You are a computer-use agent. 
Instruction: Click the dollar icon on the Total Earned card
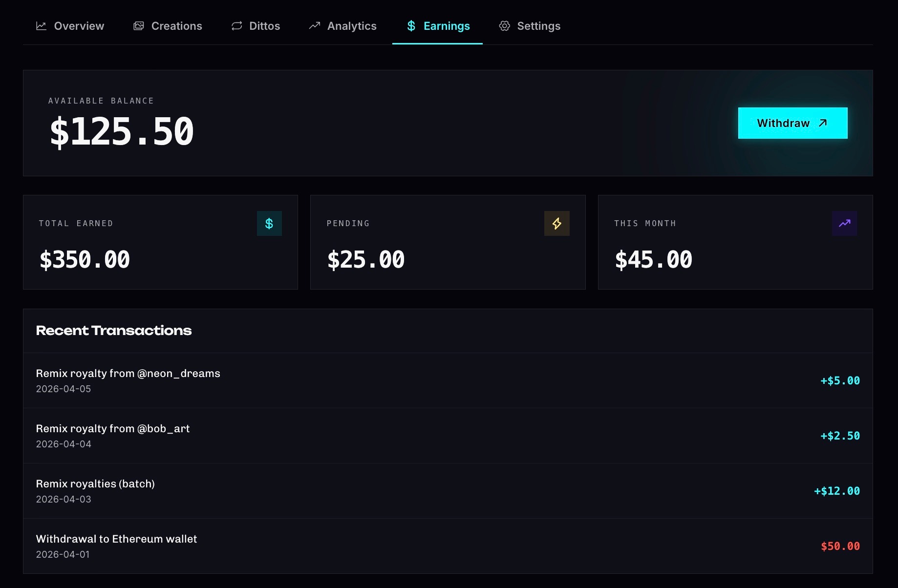coord(269,224)
